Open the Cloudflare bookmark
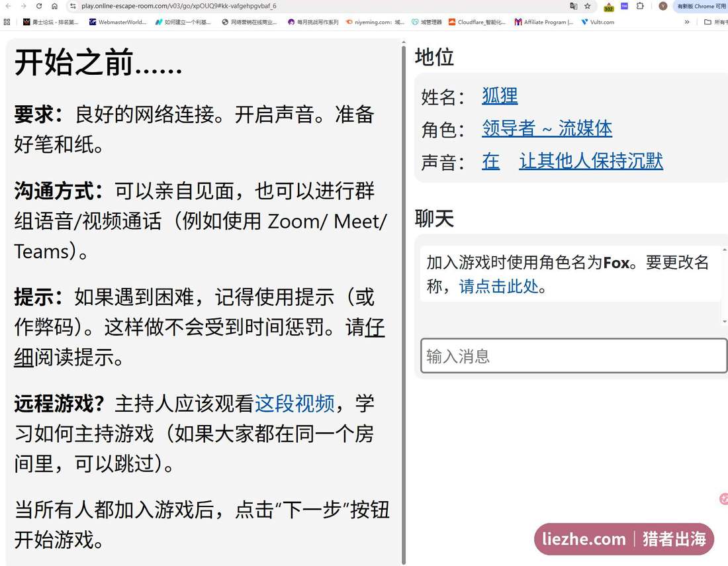The width and height of the screenshot is (728, 566). [x=477, y=22]
